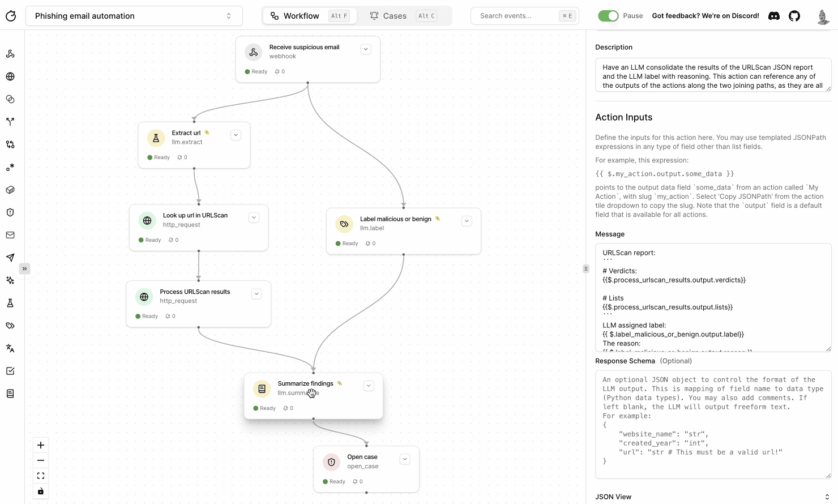The width and height of the screenshot is (838, 504).
Task: Click the Look up url in URLScan title
Action: click(195, 215)
